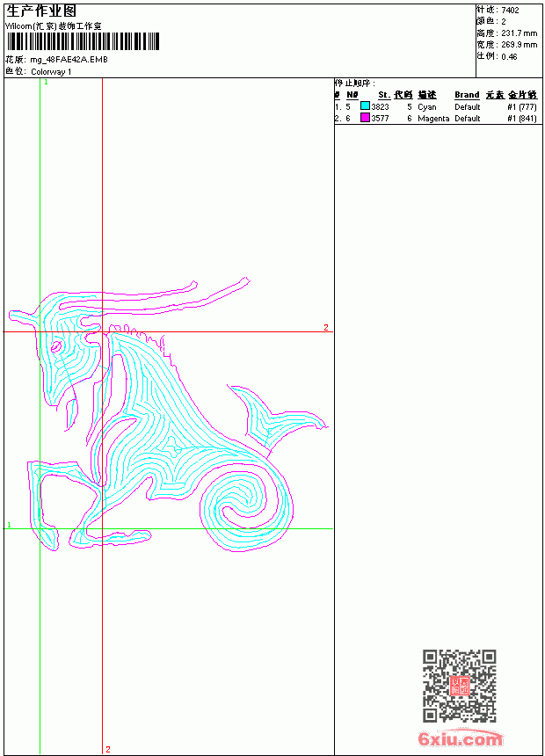The image size is (545, 756).
Task: Select the Magenta row in stop sequence
Action: [x=436, y=118]
